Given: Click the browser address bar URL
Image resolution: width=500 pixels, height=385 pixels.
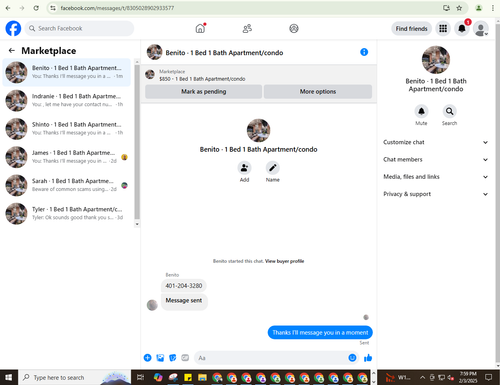Looking at the screenshot, I should coord(117,8).
